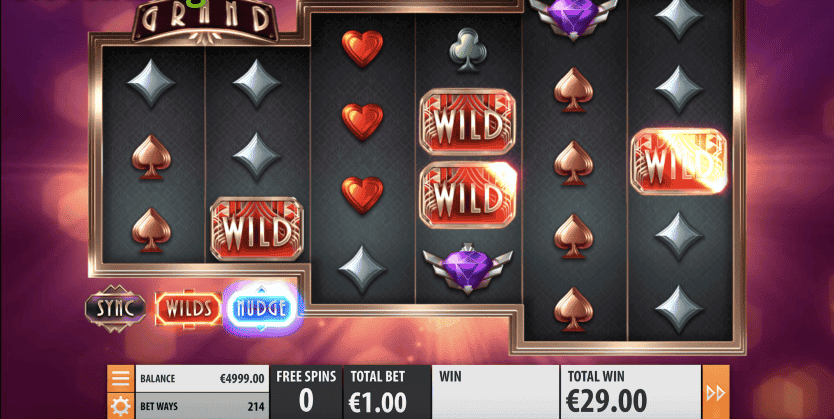Click the purple diamond gem in fourth reel
This screenshot has width=834, height=419.
(x=468, y=271)
